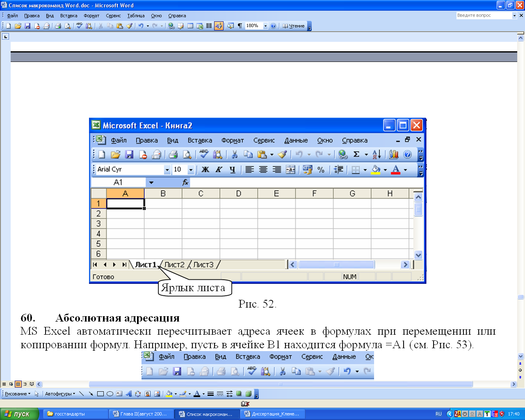Click the Чтение reading mode button
The height and width of the screenshot is (420, 525).
pos(293,26)
